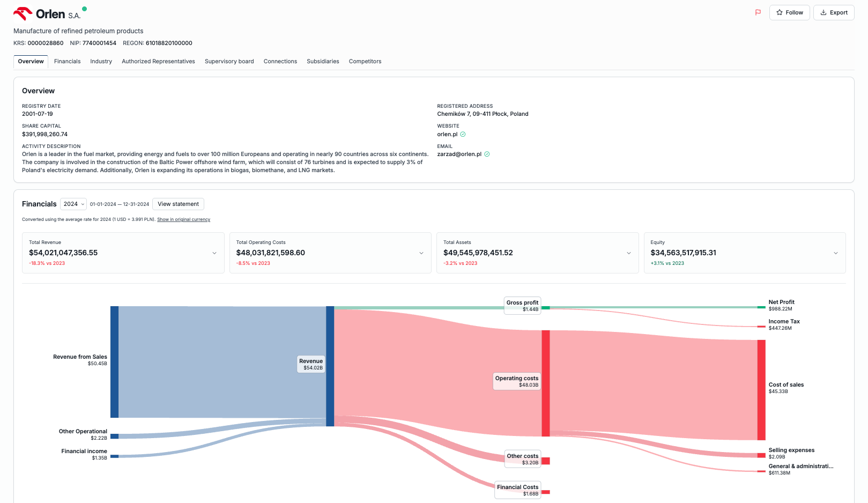The width and height of the screenshot is (868, 503).
Task: Click the Net Profit $988.22M label
Action: (x=781, y=305)
